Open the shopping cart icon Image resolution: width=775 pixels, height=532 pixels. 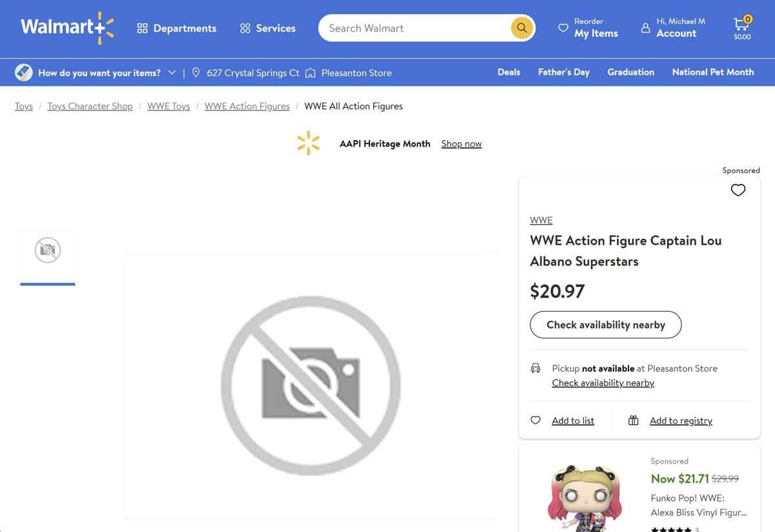coord(741,26)
